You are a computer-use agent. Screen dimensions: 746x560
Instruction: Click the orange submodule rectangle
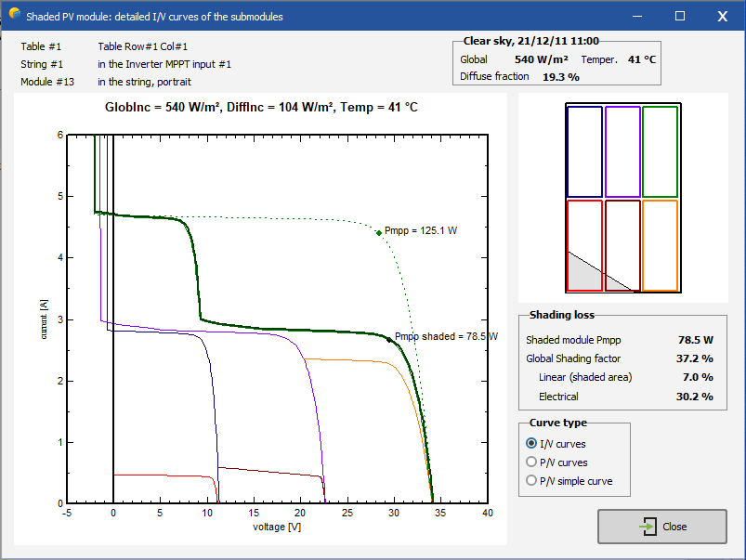pyautogui.click(x=660, y=245)
